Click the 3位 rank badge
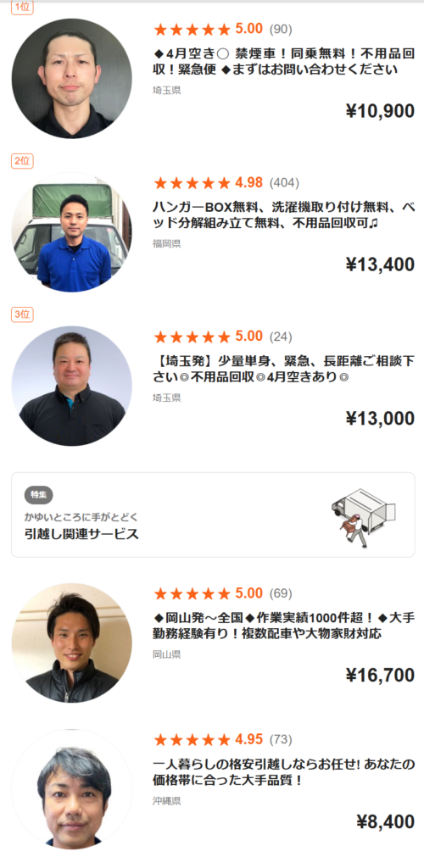424x868 pixels. tap(22, 314)
